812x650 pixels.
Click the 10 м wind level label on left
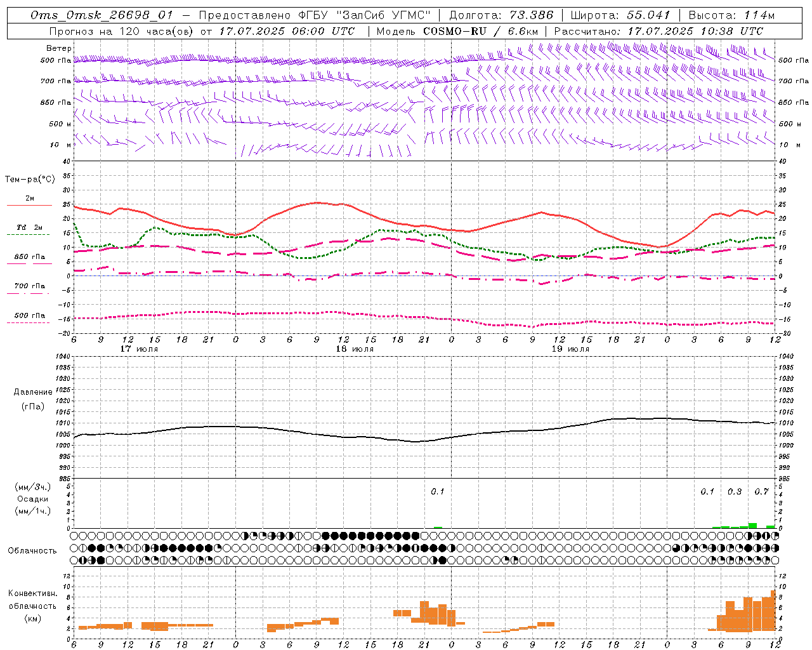click(61, 145)
